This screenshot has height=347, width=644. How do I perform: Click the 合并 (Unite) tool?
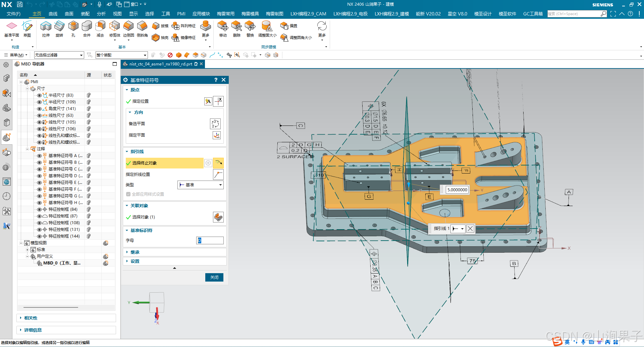(x=87, y=29)
